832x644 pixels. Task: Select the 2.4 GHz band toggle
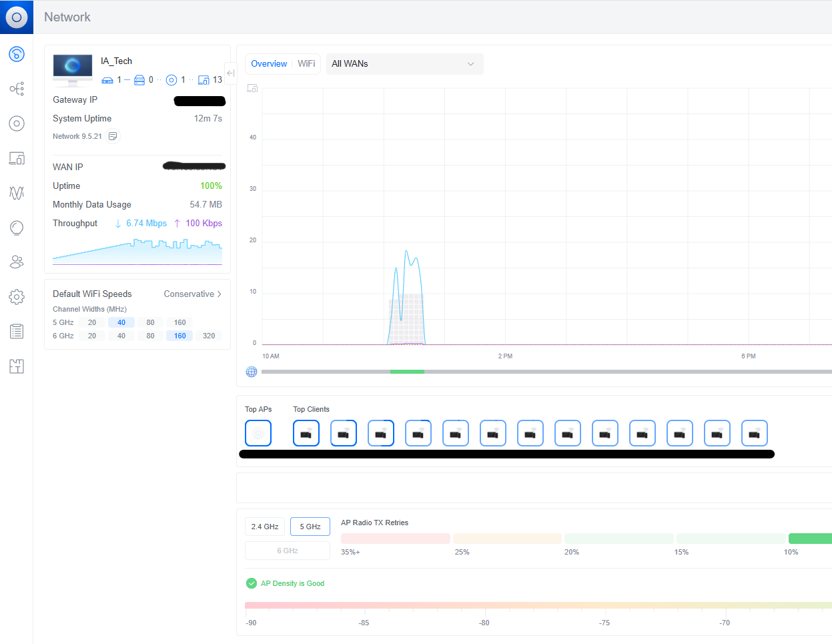tap(265, 527)
